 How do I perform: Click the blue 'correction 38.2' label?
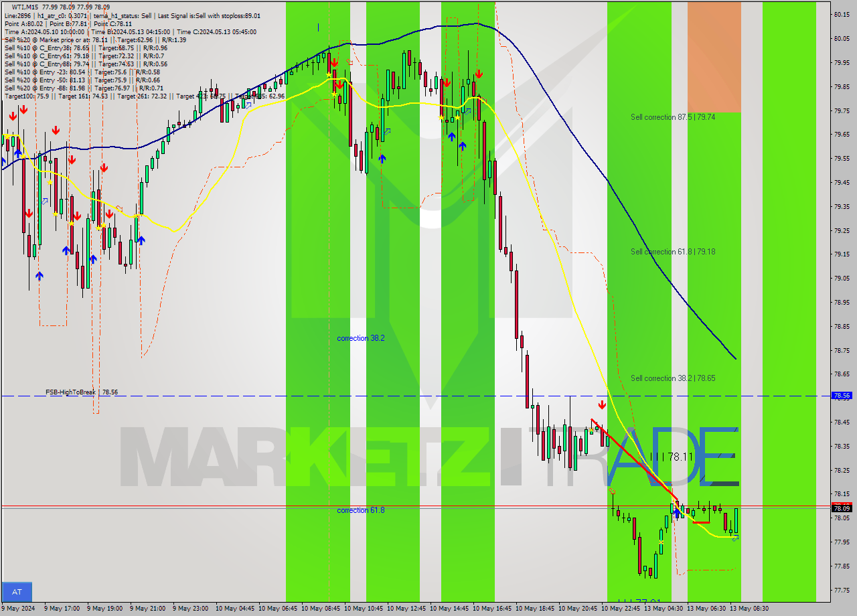tap(361, 339)
